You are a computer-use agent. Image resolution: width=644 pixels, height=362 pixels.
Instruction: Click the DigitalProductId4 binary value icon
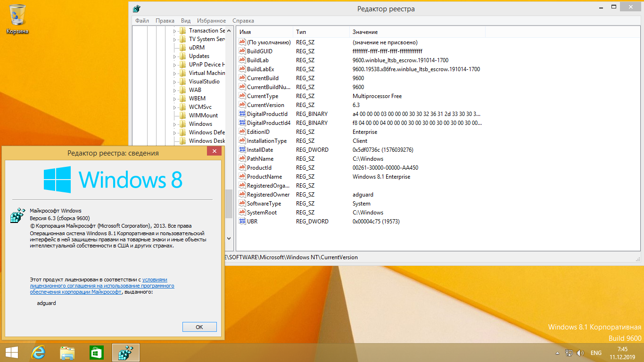(242, 123)
